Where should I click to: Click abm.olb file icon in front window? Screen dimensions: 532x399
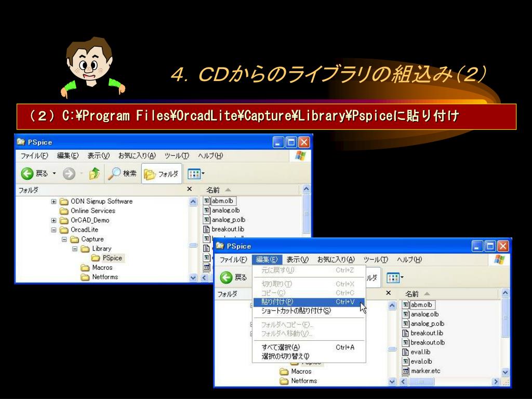click(x=405, y=304)
